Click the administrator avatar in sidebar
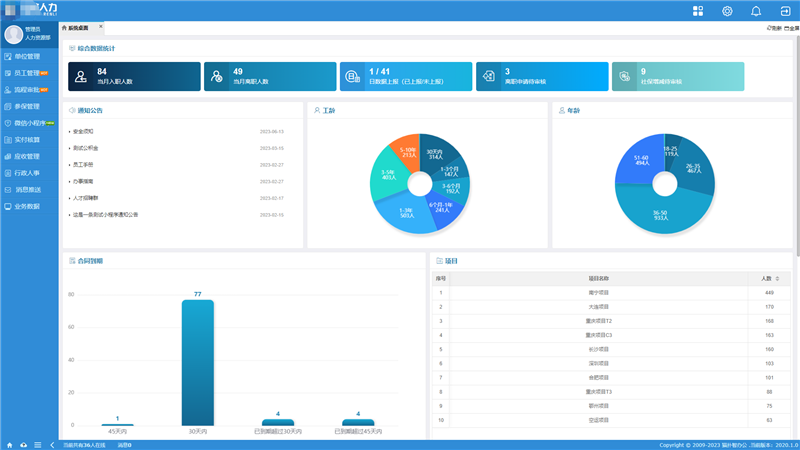The image size is (800, 450). pyautogui.click(x=14, y=34)
